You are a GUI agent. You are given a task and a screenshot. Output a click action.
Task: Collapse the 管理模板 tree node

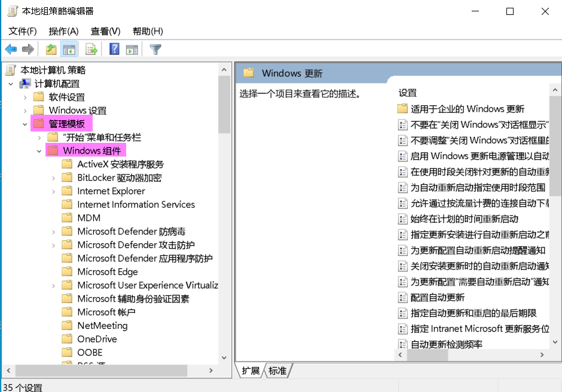[25, 124]
